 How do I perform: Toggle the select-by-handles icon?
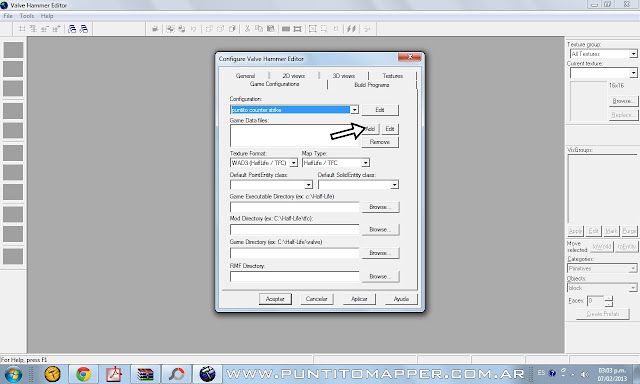[313, 29]
